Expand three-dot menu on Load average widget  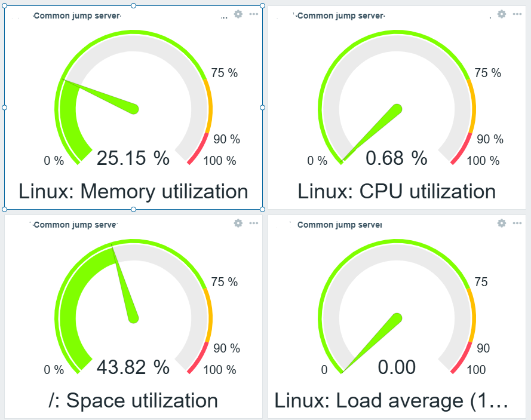(x=517, y=223)
